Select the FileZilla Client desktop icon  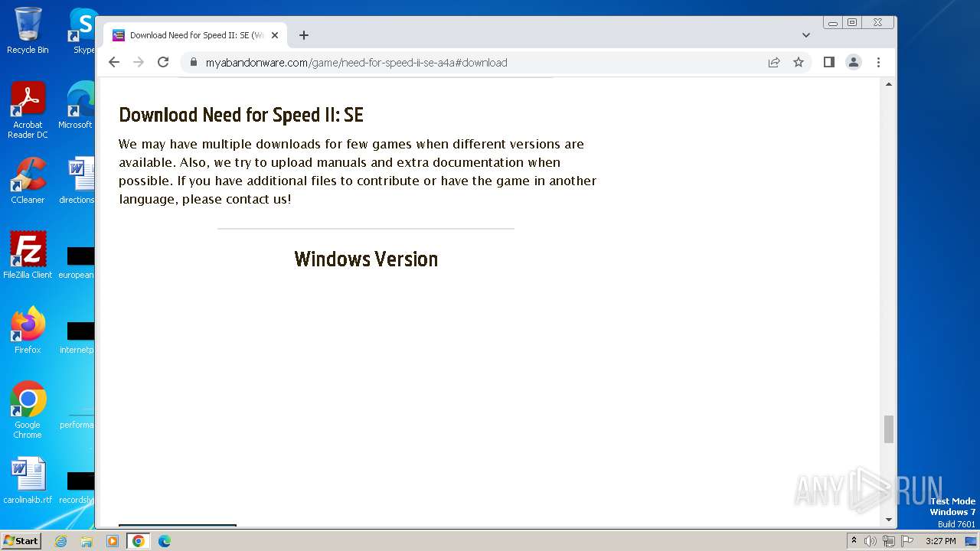tap(28, 255)
